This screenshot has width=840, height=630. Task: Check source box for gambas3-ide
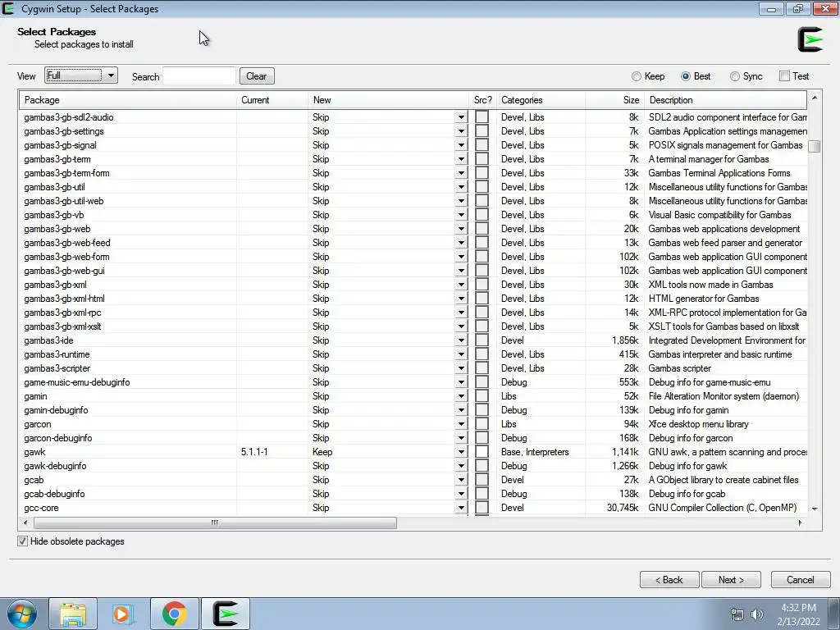tap(482, 340)
